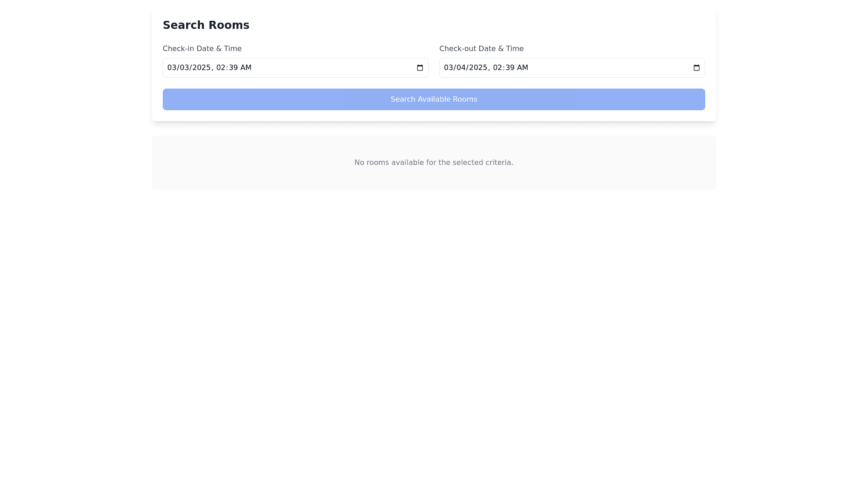Screen dimensions: 868x488
Task: Click empty area inside check-in input field
Action: (x=335, y=68)
